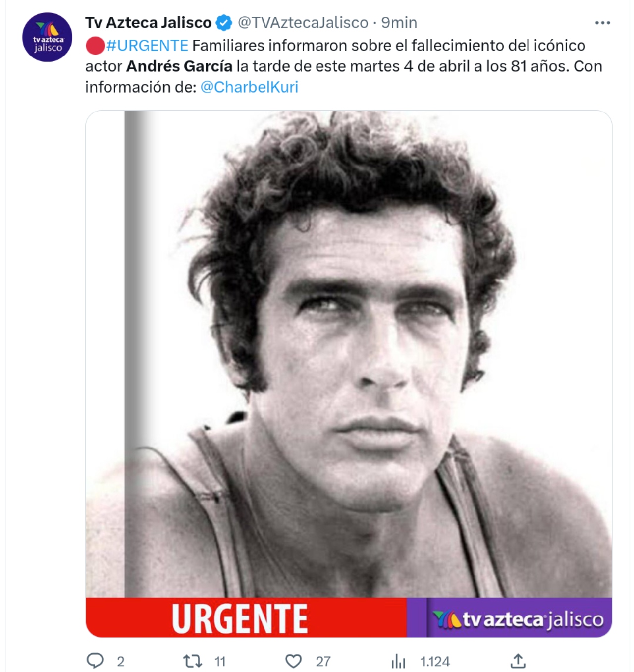This screenshot has height=672, width=634.
Task: Click the retweet count 11
Action: pos(220,661)
